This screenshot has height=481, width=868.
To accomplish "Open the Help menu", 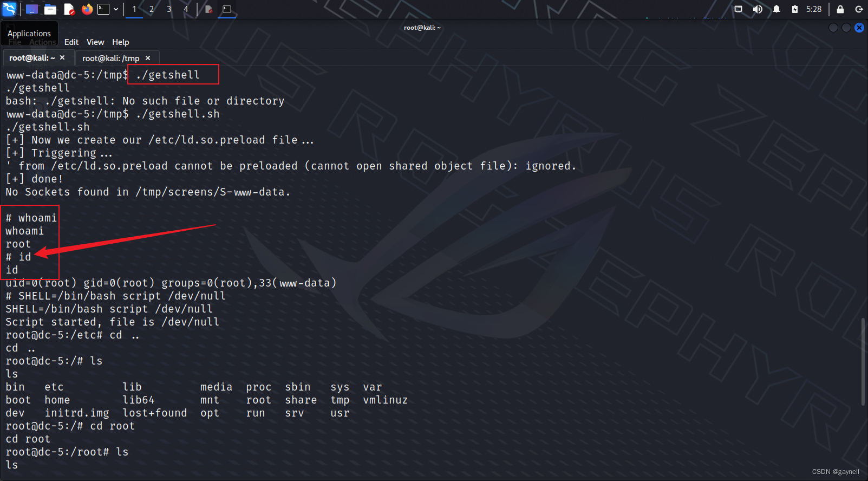I will pyautogui.click(x=121, y=42).
